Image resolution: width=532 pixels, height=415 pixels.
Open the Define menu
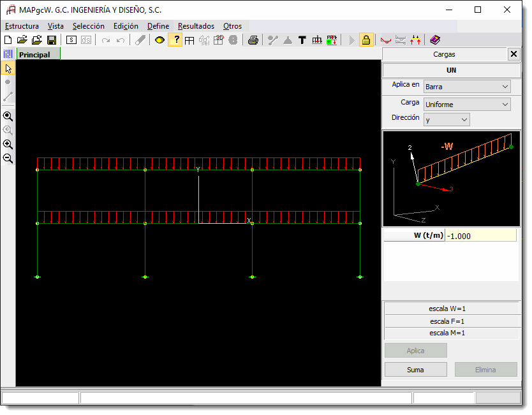(158, 26)
